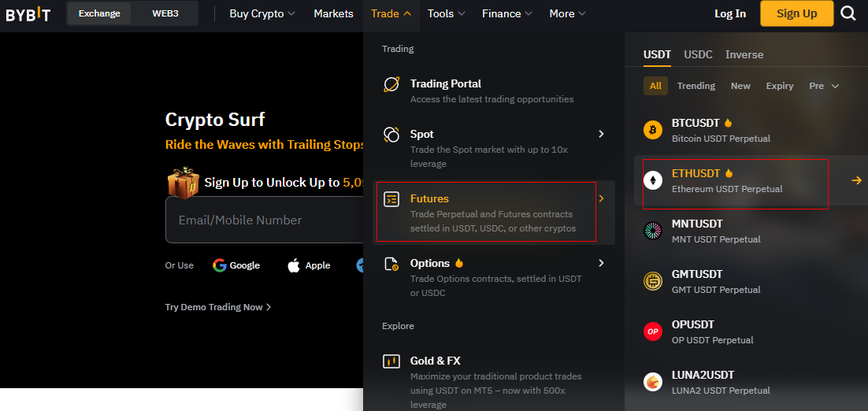This screenshot has width=868, height=411.
Task: Click the arrow beside ETHUSDT
Action: 856,180
